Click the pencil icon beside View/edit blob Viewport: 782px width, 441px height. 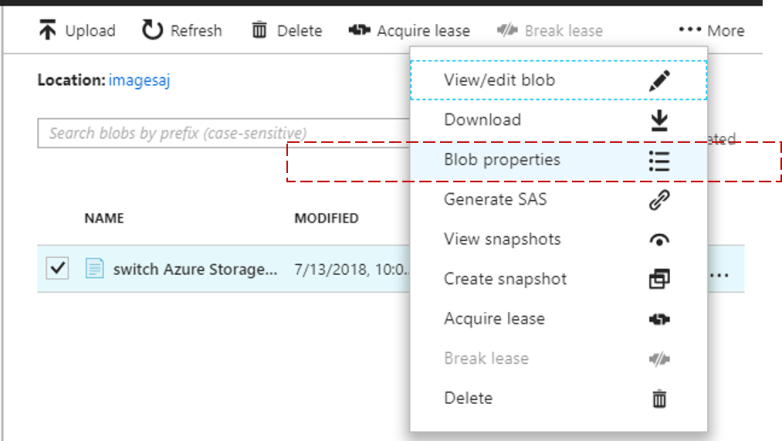point(659,81)
